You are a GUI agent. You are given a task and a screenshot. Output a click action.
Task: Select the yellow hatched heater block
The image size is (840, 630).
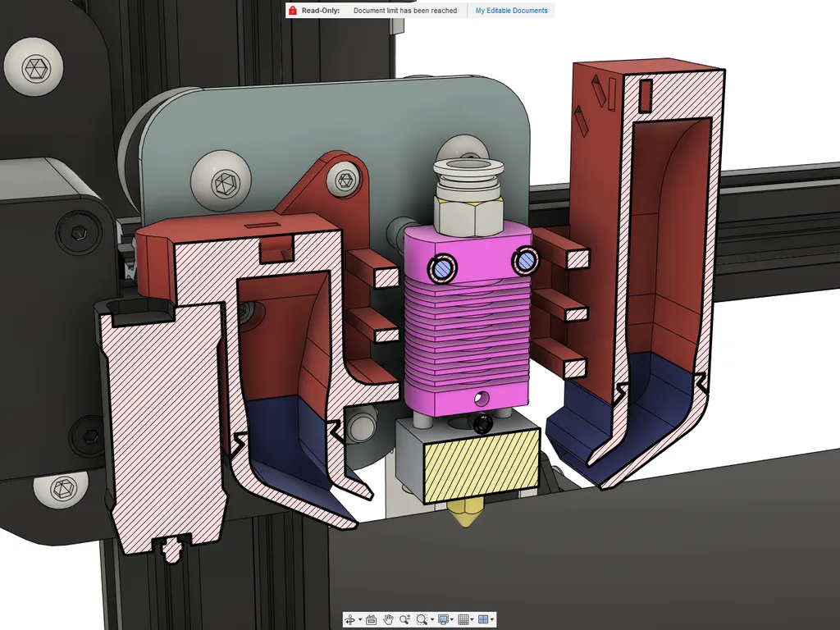[481, 467]
